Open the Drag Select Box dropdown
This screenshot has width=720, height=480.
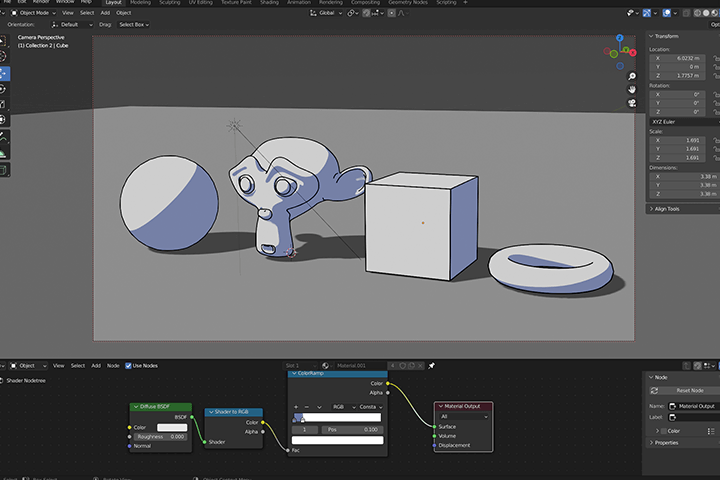134,25
